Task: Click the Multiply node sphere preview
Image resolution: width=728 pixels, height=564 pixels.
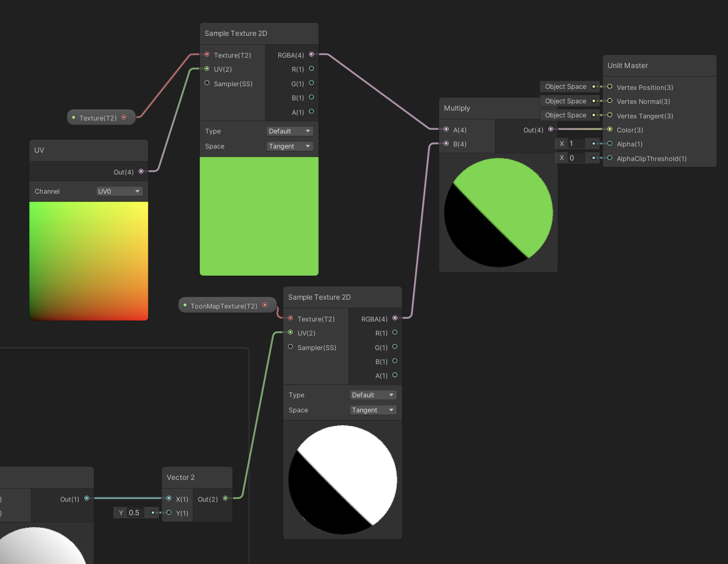Action: click(x=498, y=212)
